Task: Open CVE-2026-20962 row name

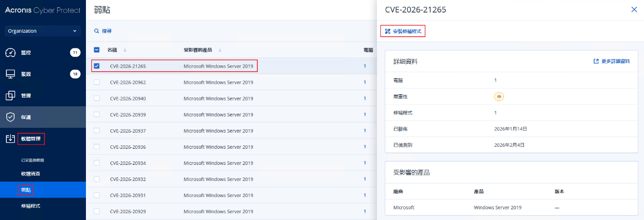Action: point(128,82)
